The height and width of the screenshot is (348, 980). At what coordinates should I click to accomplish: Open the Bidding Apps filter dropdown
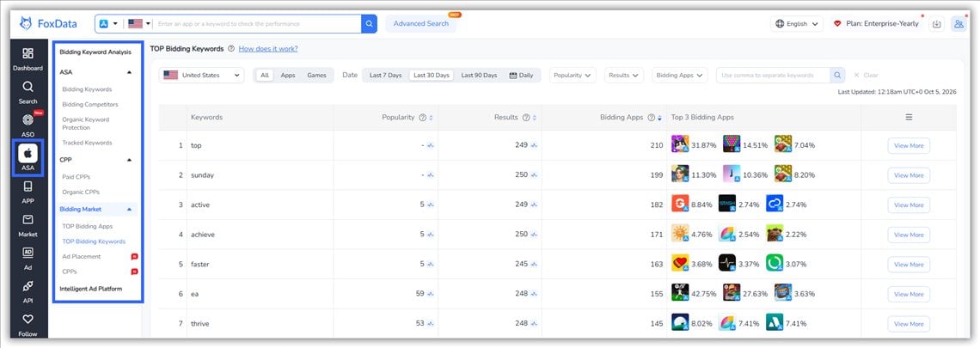(680, 75)
